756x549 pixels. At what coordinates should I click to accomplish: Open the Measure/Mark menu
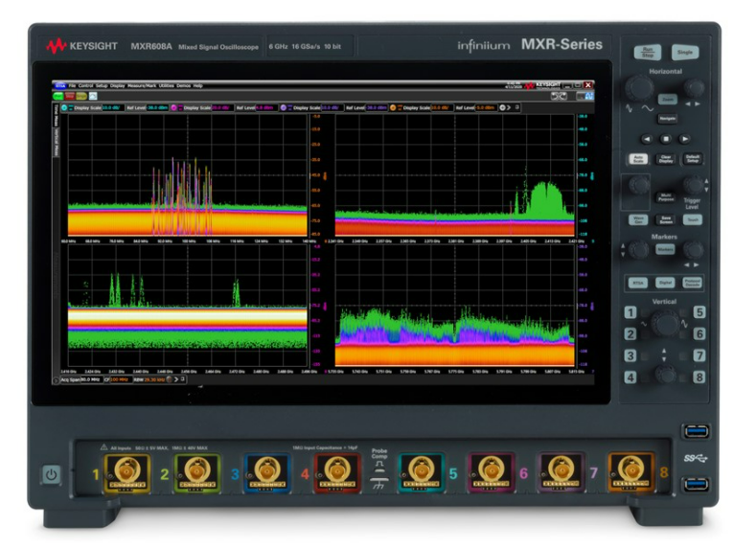(x=142, y=86)
